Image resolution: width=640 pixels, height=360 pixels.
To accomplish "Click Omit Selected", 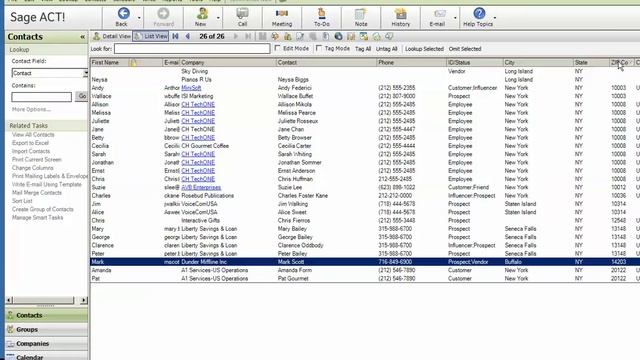I will click(x=465, y=49).
